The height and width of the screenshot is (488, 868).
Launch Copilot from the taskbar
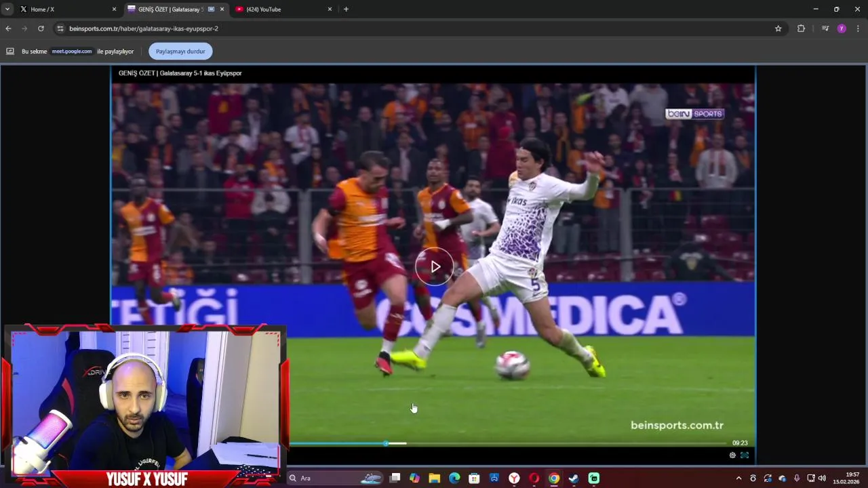coord(414,478)
